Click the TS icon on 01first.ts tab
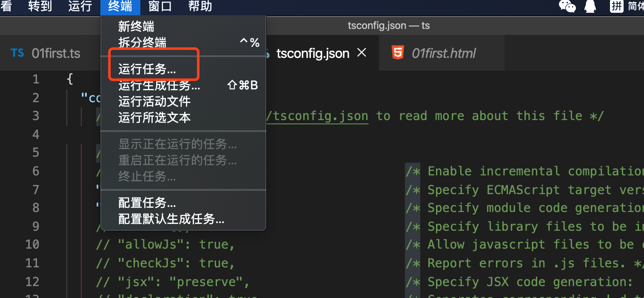 point(17,53)
